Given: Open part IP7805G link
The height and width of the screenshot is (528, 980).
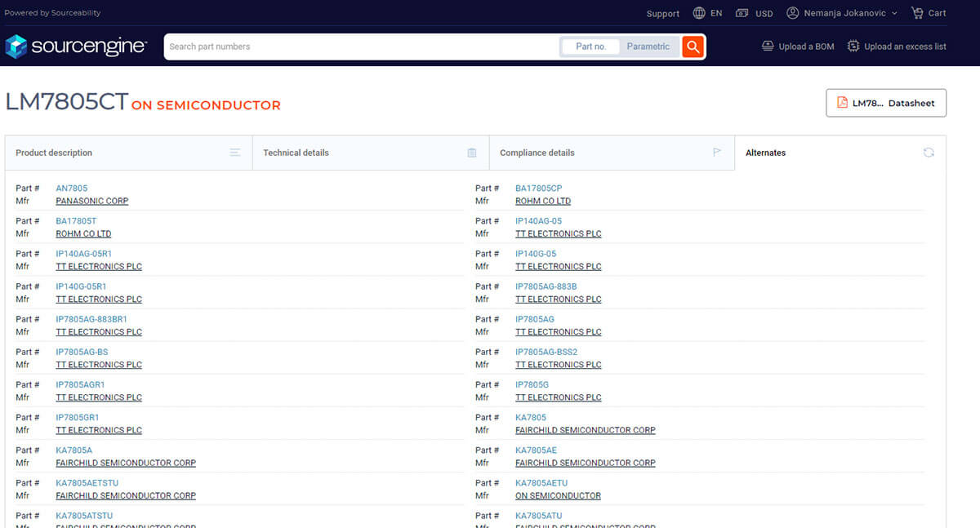Looking at the screenshot, I should point(532,384).
